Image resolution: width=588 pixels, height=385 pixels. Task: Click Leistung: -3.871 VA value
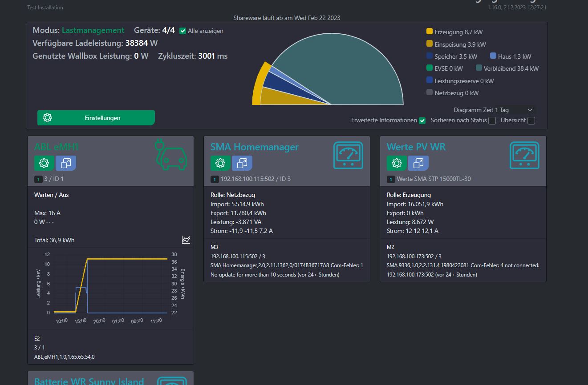236,222
